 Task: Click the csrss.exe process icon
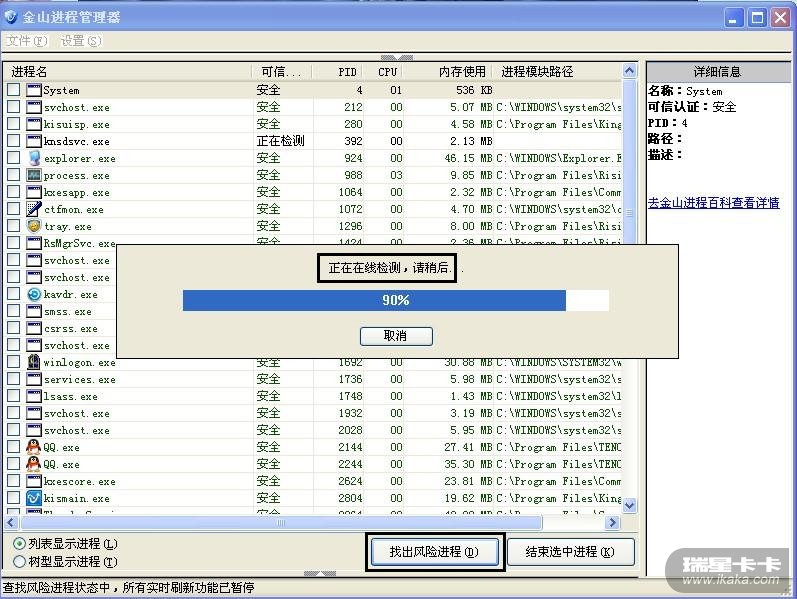(x=34, y=328)
